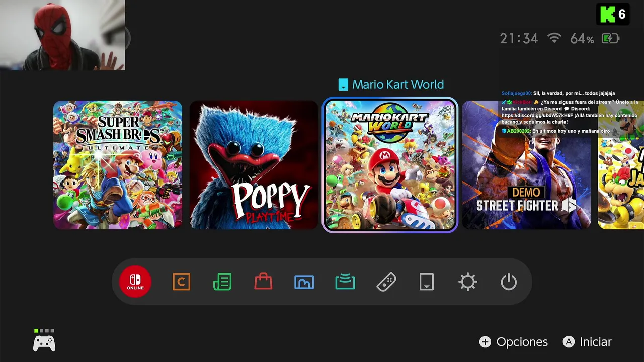Click the Kick viewer count badge
The height and width of the screenshot is (362, 644).
(613, 14)
